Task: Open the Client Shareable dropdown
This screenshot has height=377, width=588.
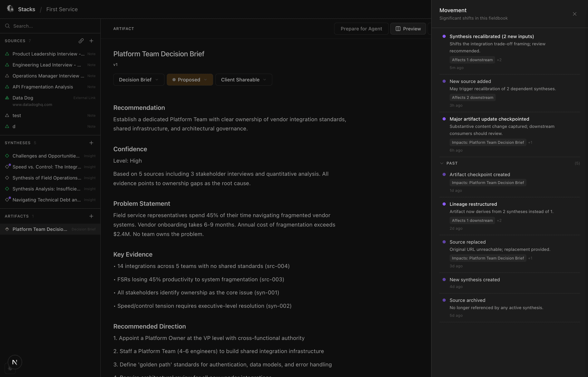Action: pos(243,80)
